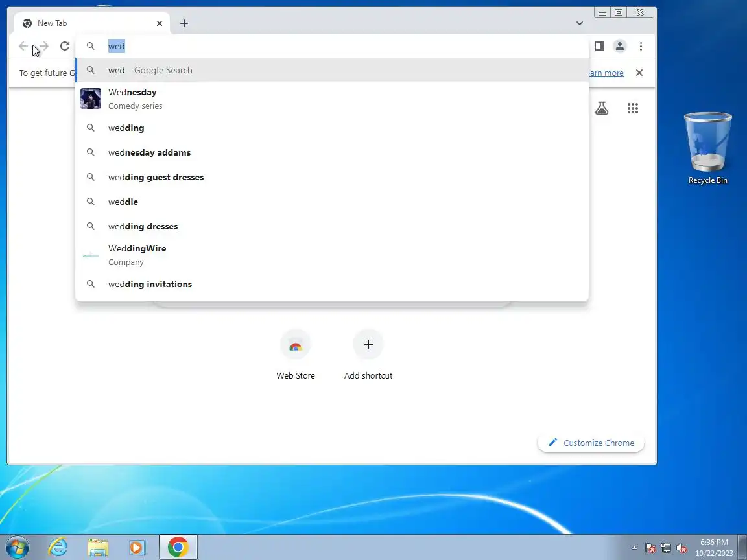This screenshot has width=747, height=560.
Task: Click the Action Center flag icon
Action: [650, 548]
